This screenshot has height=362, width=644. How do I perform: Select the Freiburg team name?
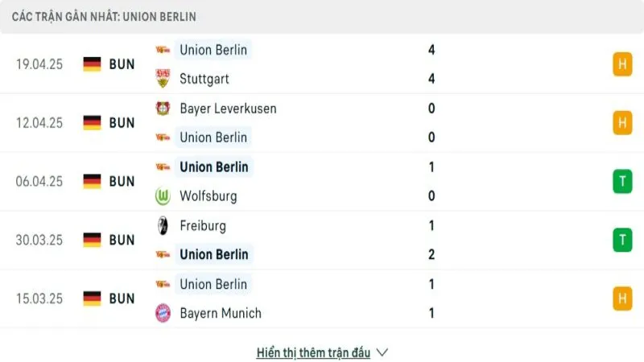click(203, 226)
